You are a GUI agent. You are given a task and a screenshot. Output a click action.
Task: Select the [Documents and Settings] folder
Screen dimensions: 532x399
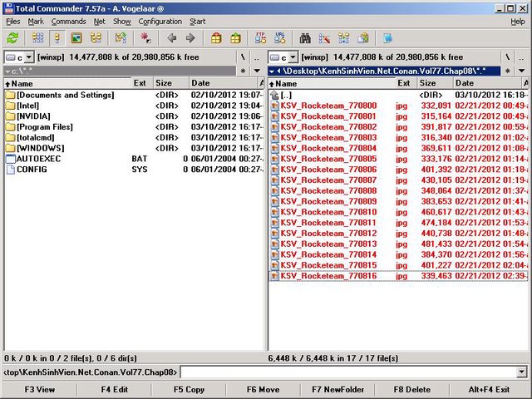(x=135, y=95)
